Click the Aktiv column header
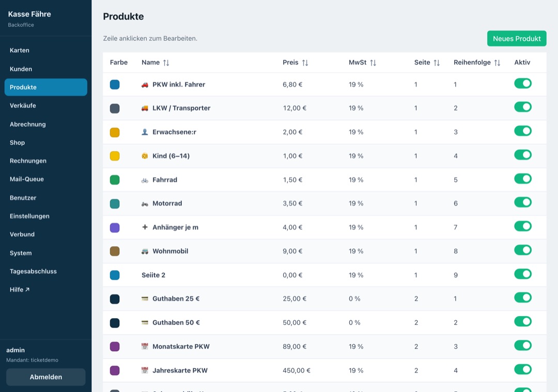 [522, 62]
